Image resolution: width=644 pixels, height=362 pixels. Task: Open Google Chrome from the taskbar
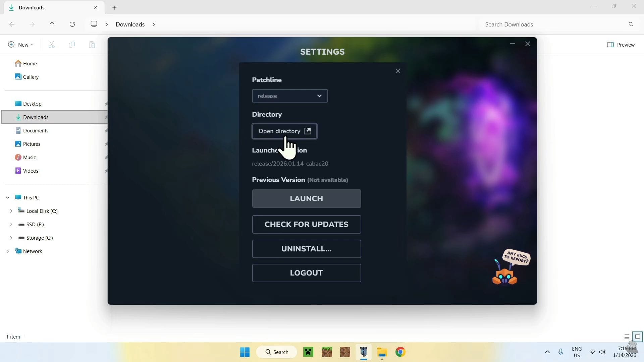[400, 352]
